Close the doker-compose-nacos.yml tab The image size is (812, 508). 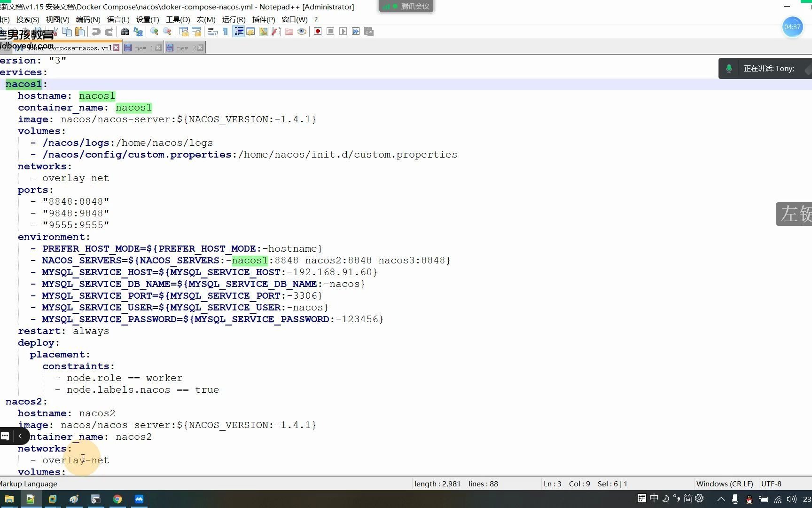pos(116,48)
